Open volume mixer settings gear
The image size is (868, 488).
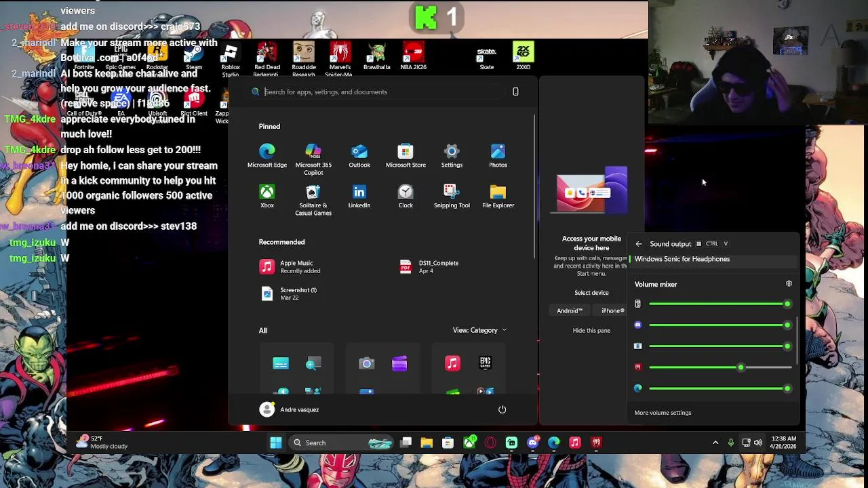click(789, 284)
